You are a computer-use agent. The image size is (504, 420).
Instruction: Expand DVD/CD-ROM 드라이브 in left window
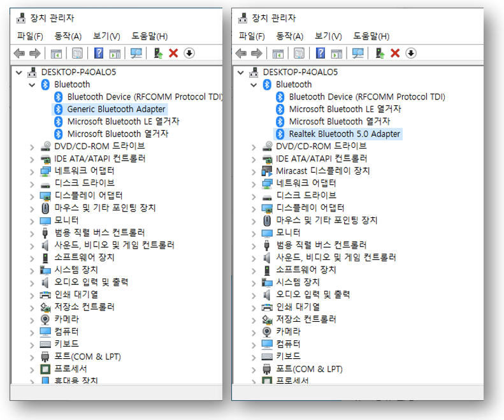pyautogui.click(x=32, y=147)
